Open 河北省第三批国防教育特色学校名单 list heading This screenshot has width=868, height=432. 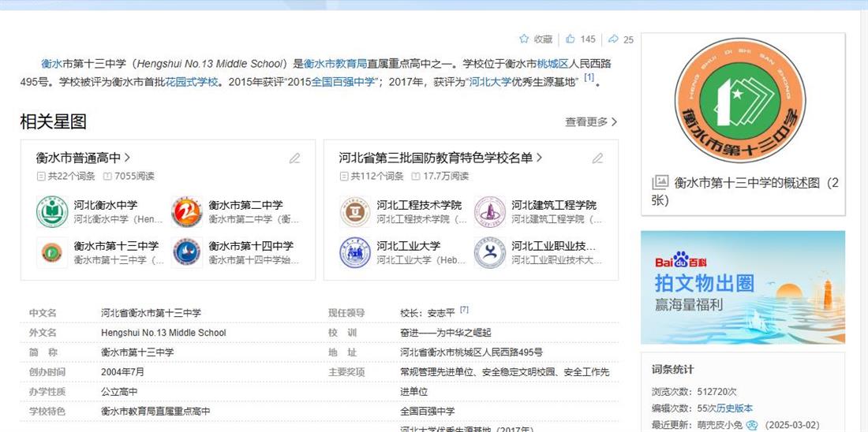[x=440, y=158]
